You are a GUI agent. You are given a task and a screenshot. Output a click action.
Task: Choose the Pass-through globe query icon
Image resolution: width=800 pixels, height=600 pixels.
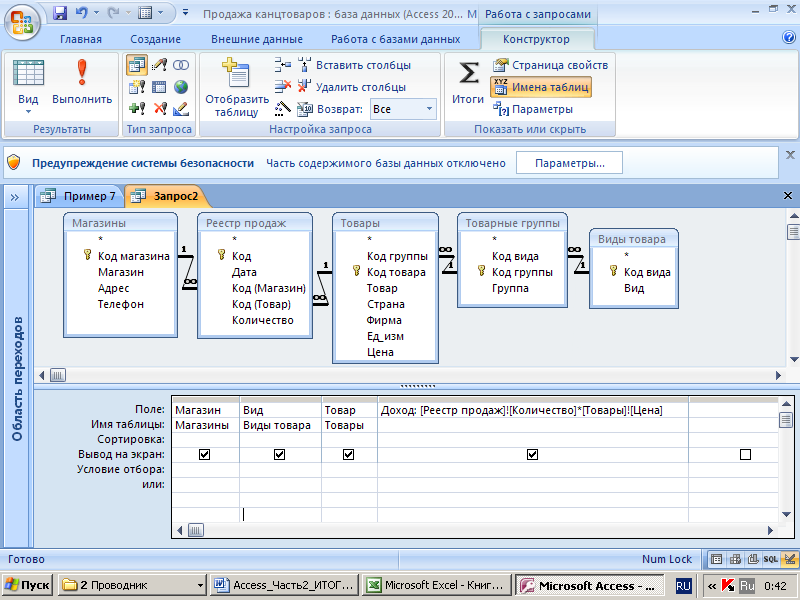pyautogui.click(x=181, y=87)
